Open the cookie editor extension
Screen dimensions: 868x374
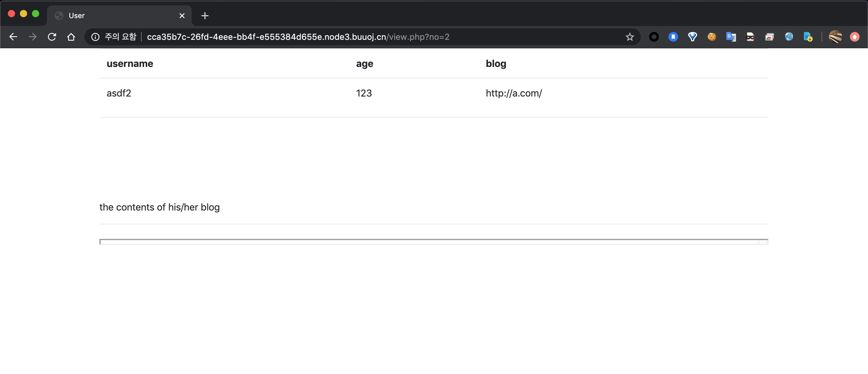click(x=712, y=37)
